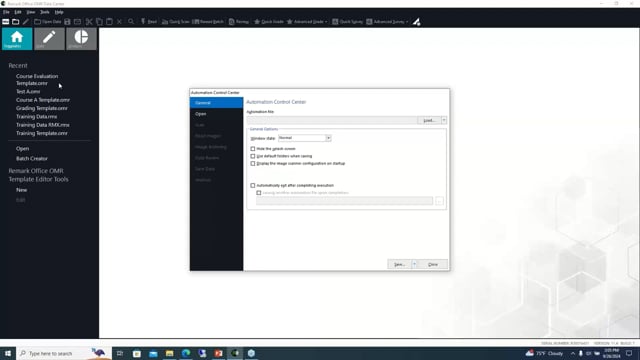Open Microsoft Edge from taskbar
Viewport: 640px width, 360px height.
click(186, 353)
